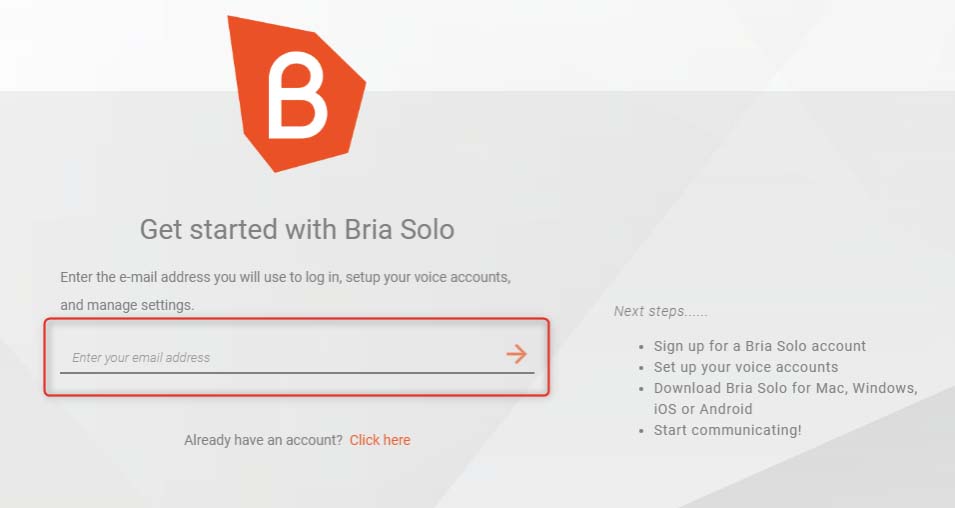Click bullet beside Download Bria Solo step
The height and width of the screenshot is (508, 955).
(x=640, y=389)
